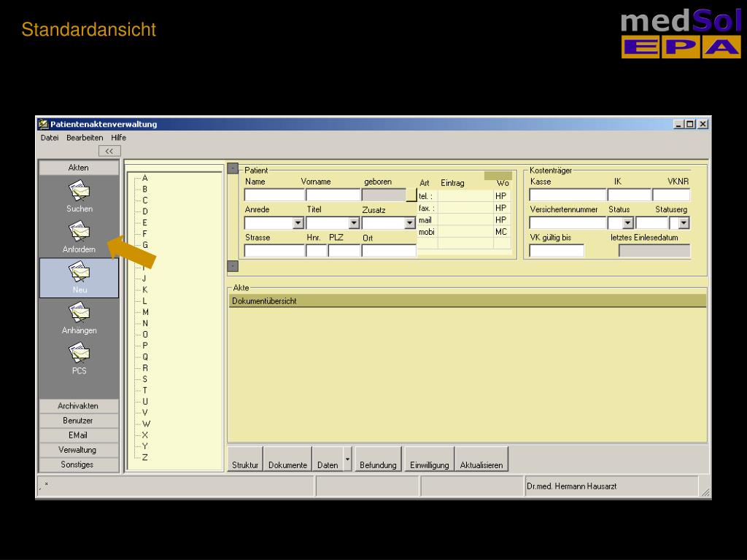Click Dr.med. Hermann Hausarzt status entry
Screen dimensions: 747x560
[x=572, y=486]
